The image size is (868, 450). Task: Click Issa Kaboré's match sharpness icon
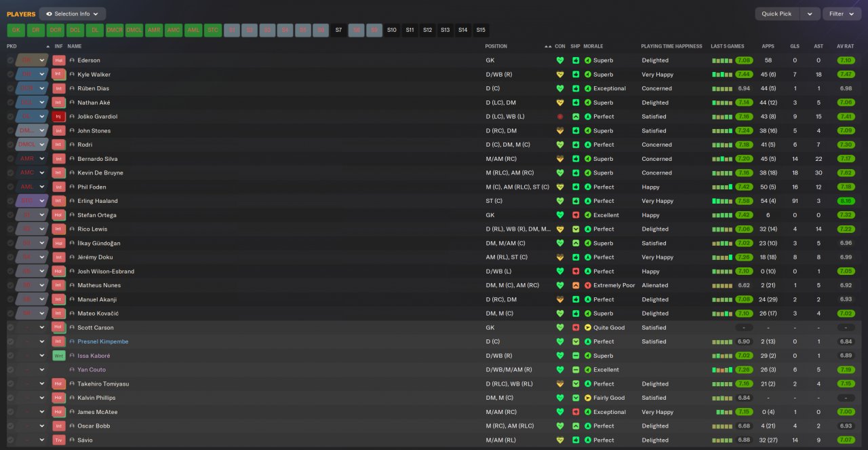576,356
